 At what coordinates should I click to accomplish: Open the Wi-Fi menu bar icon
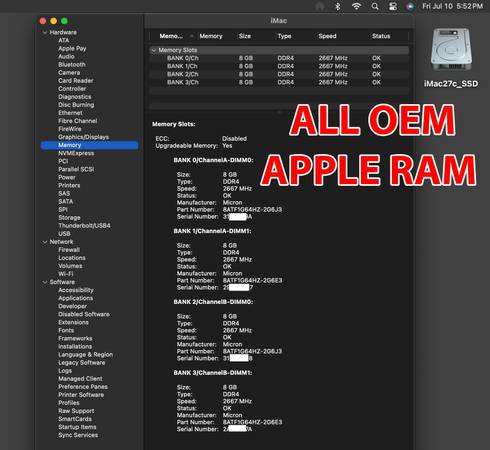tap(356, 6)
